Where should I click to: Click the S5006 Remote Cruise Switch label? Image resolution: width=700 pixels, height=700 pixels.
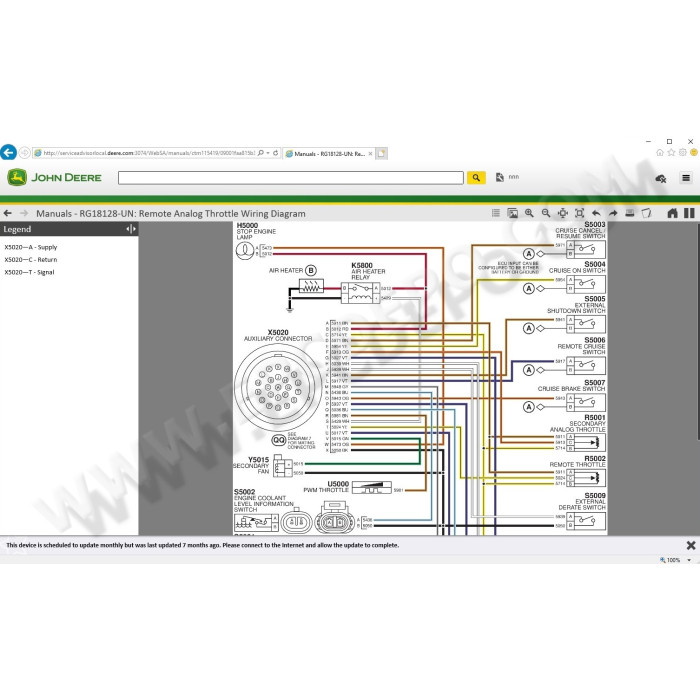581,346
